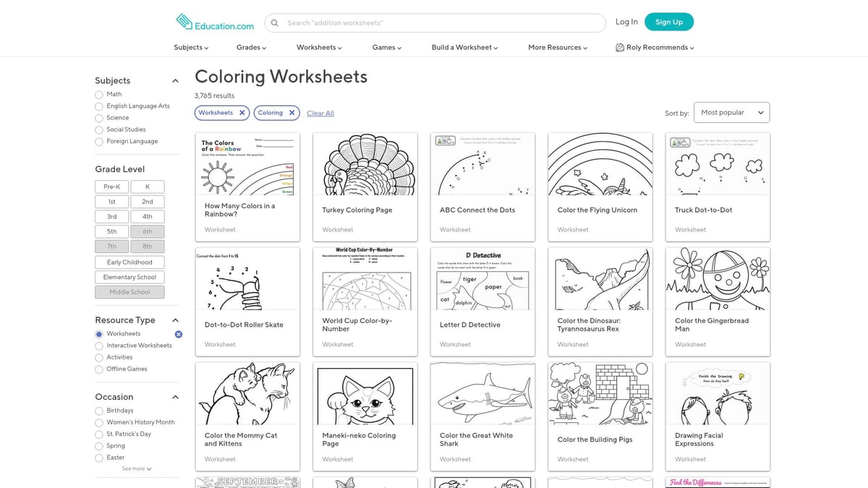Select the Science subject radio button

(98, 117)
